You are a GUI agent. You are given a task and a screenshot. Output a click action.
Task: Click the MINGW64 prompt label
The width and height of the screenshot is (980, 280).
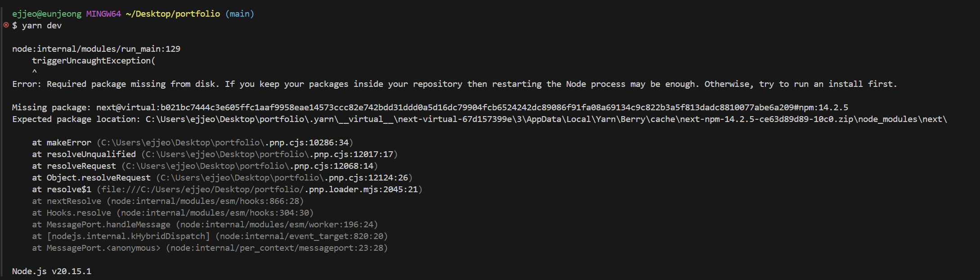click(x=103, y=14)
